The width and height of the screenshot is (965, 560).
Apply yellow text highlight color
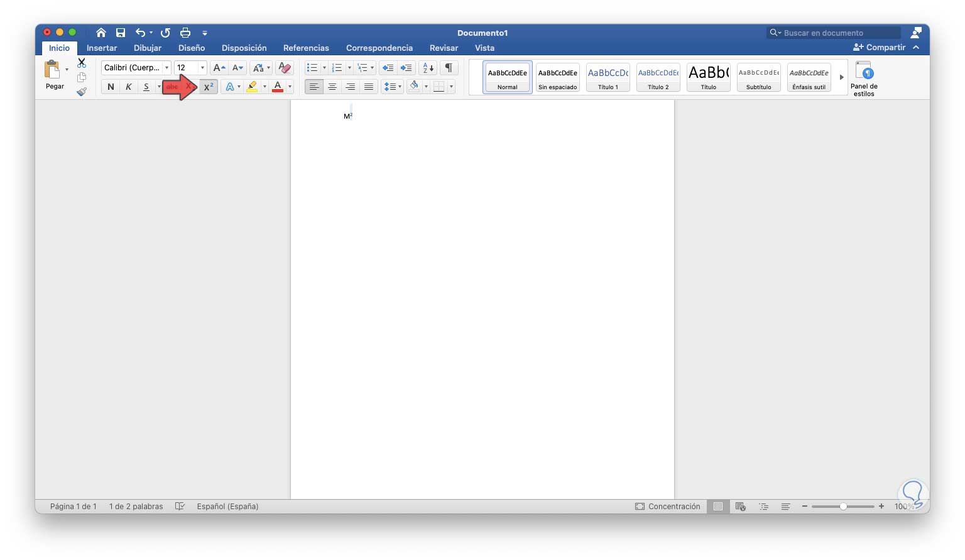click(x=252, y=87)
